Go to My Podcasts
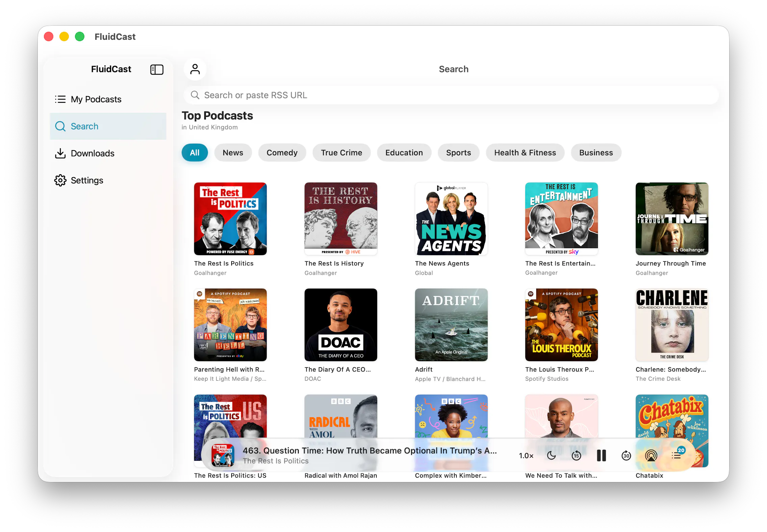The width and height of the screenshot is (767, 532). point(108,99)
